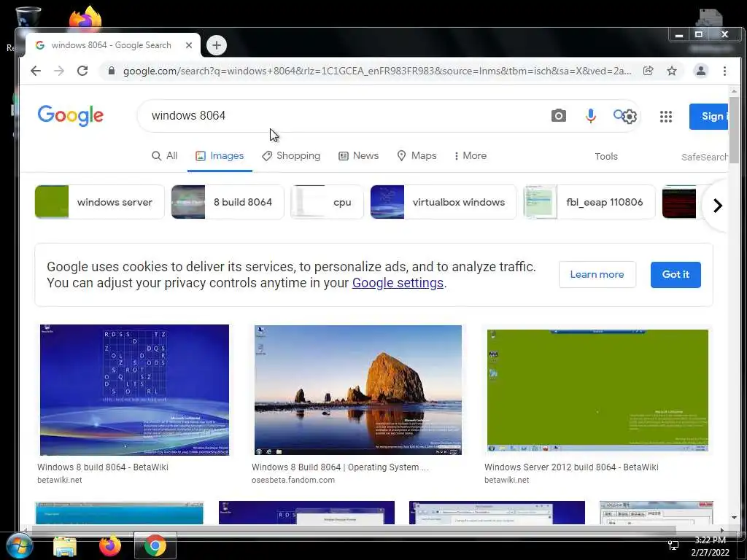Open File Explorer from the taskbar
This screenshot has width=747, height=560.
[65, 546]
